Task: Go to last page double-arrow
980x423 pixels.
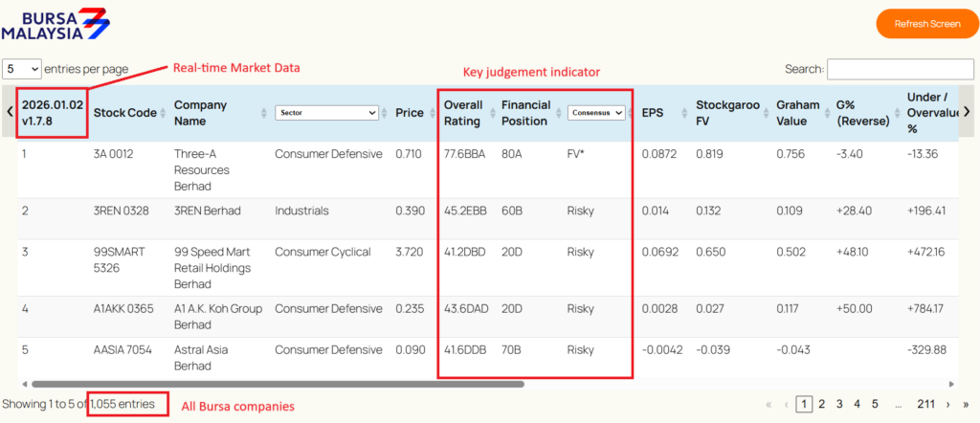Action: (965, 405)
